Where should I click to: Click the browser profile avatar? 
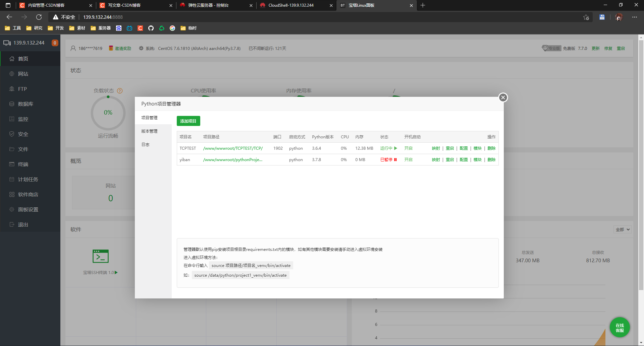[619, 17]
